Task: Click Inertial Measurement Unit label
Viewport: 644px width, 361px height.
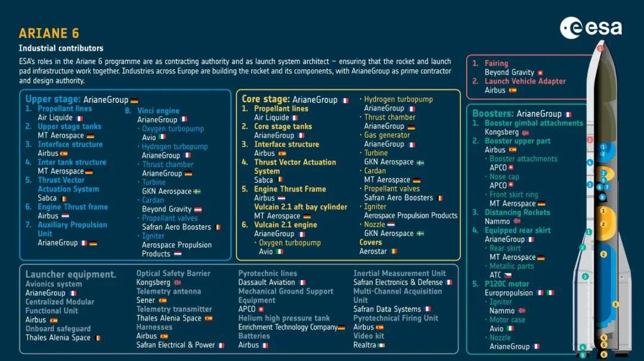Action: pos(400,273)
